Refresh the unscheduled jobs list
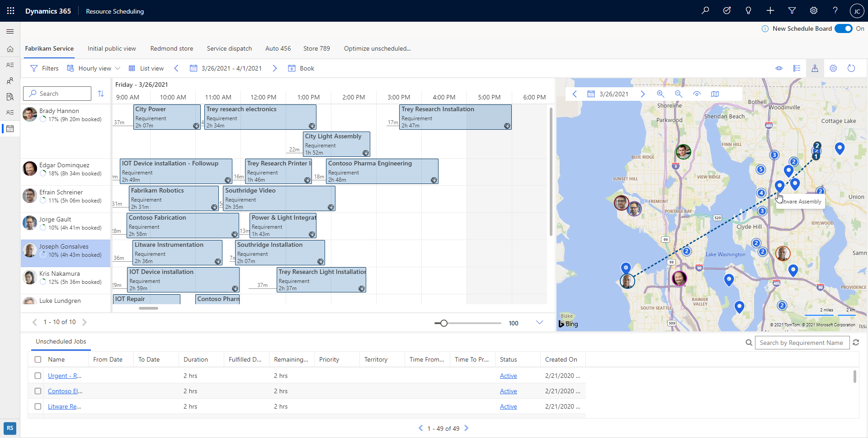Screen dimensions: 868x438 pyautogui.click(x=856, y=343)
